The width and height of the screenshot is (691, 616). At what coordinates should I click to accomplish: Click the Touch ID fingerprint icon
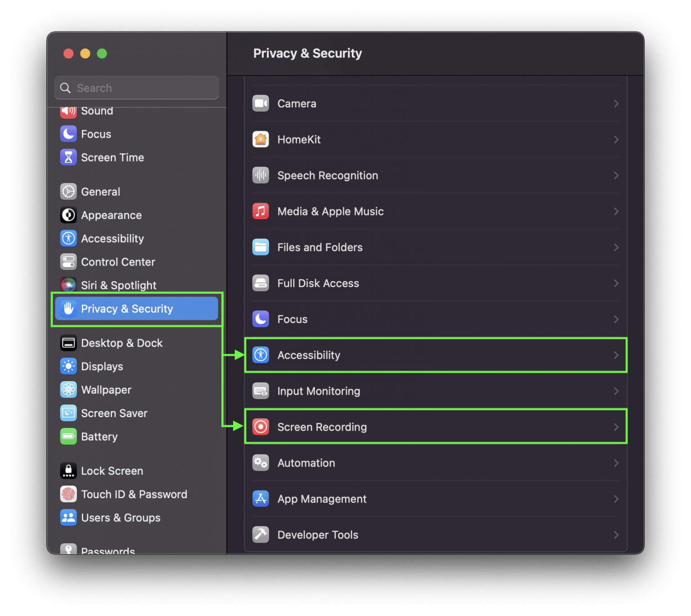click(x=68, y=494)
